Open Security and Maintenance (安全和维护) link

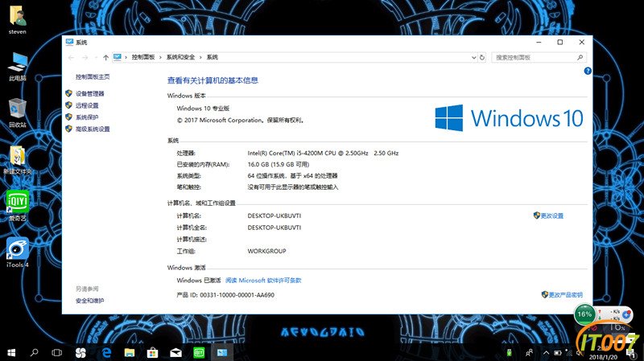tap(89, 301)
